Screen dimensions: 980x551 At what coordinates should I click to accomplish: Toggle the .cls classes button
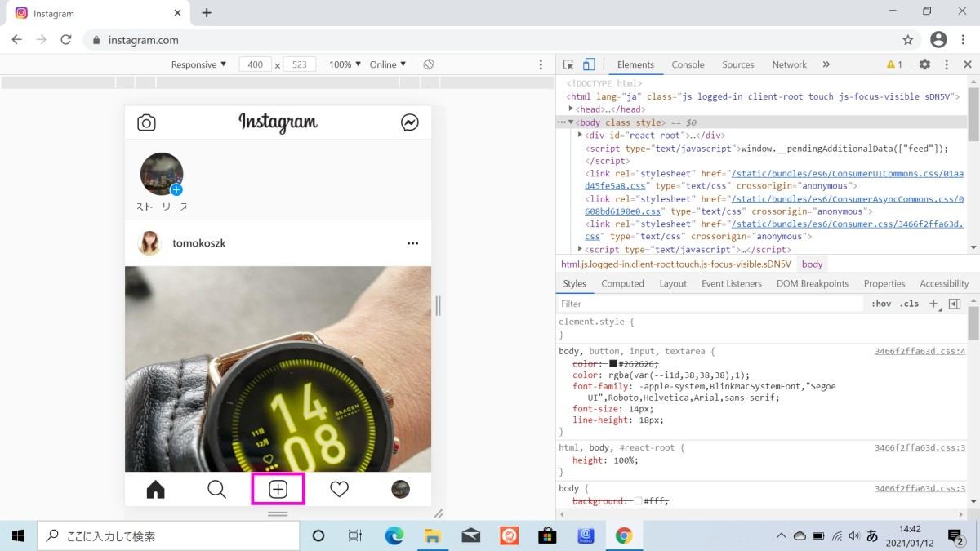click(x=909, y=304)
